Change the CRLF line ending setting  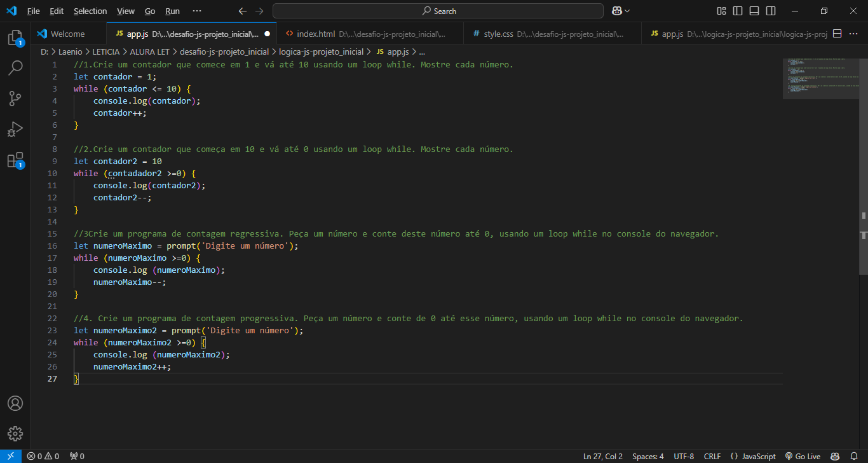click(x=712, y=456)
